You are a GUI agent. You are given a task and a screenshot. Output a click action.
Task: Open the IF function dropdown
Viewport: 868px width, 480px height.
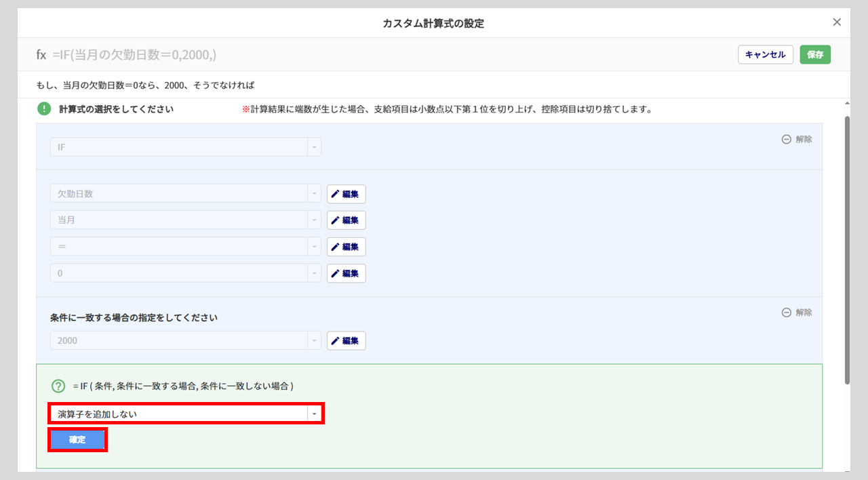coord(186,147)
